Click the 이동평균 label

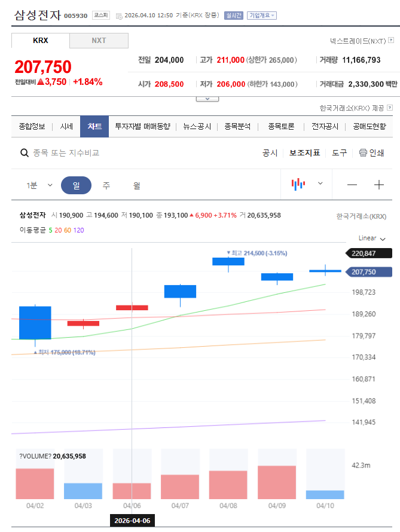pyautogui.click(x=32, y=230)
